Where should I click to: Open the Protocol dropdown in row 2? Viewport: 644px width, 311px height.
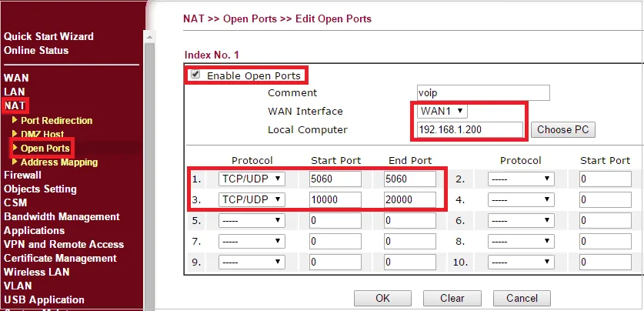(x=521, y=179)
